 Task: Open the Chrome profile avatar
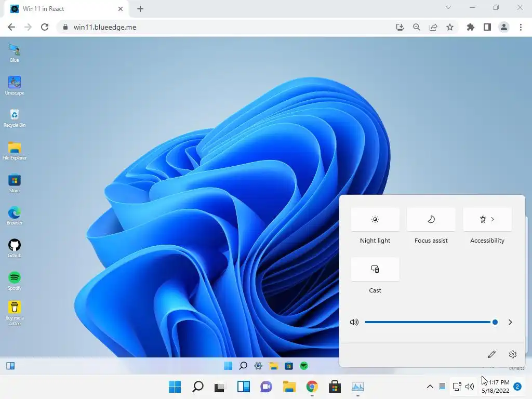[x=504, y=27]
